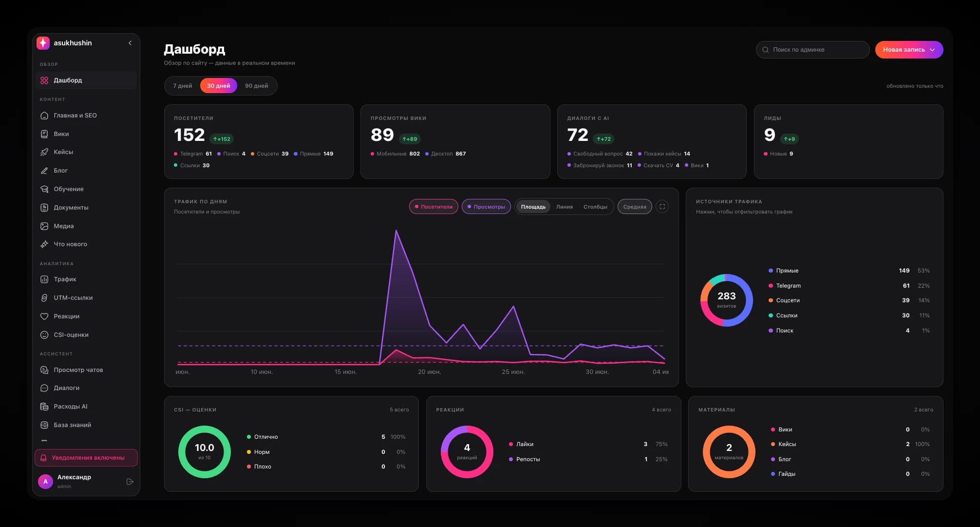
Task: Filter chart by Соцсети traffic source
Action: click(x=849, y=300)
